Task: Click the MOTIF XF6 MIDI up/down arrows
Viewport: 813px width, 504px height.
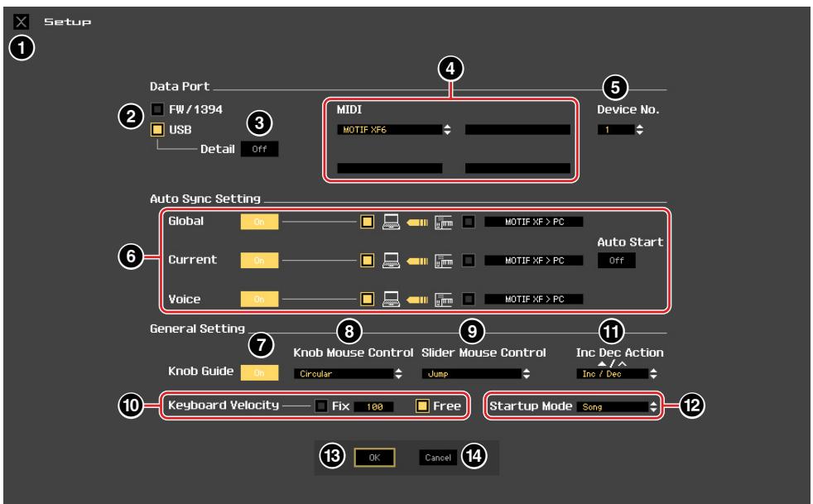Action: point(447,130)
